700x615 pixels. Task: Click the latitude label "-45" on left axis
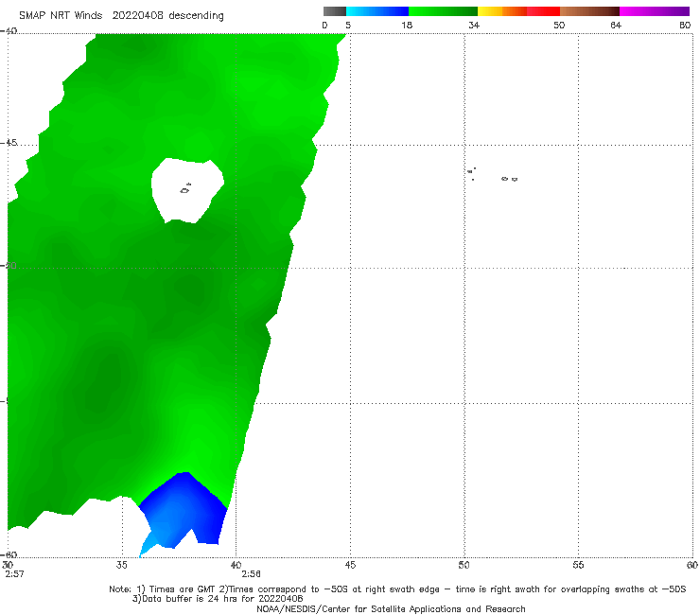point(9,143)
